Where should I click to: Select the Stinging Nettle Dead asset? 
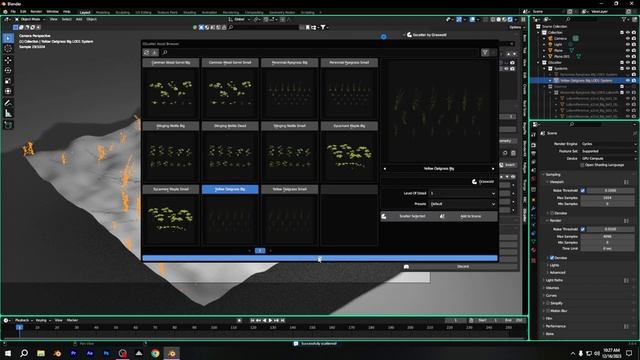[230, 126]
